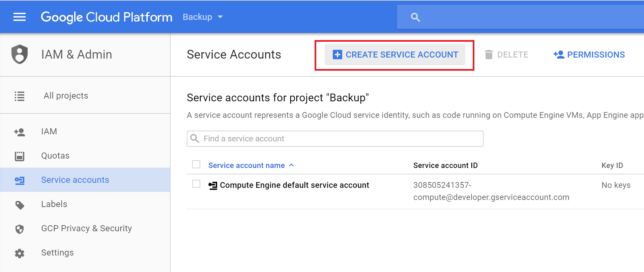Click the Service account ID column header
644x272 pixels.
click(x=445, y=165)
